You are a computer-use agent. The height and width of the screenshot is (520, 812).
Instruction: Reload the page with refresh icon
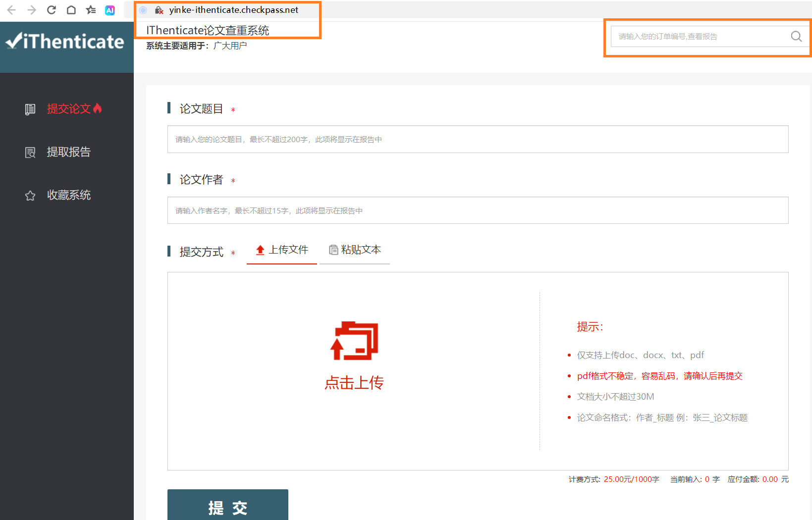pos(52,10)
